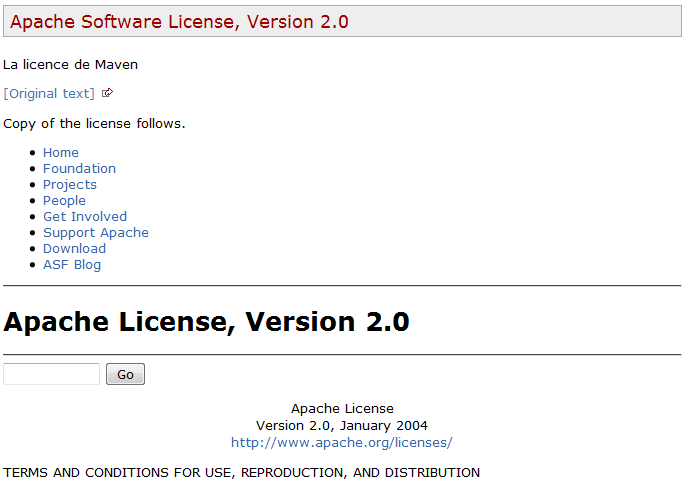Click the centered 'Apache License' text line
The image size is (687, 484).
point(342,408)
